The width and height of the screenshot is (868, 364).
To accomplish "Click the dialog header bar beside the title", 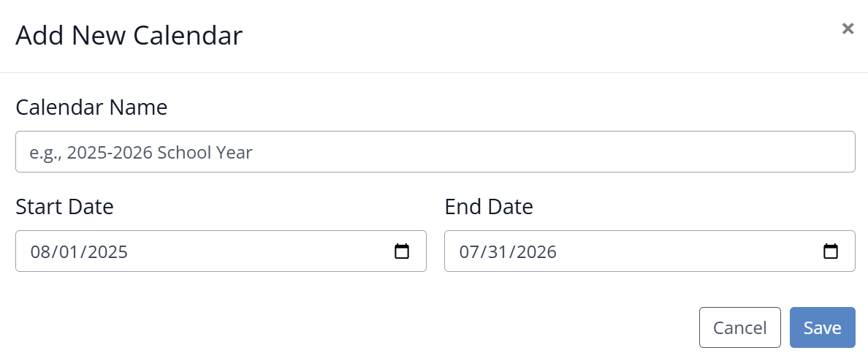I will (x=537, y=36).
